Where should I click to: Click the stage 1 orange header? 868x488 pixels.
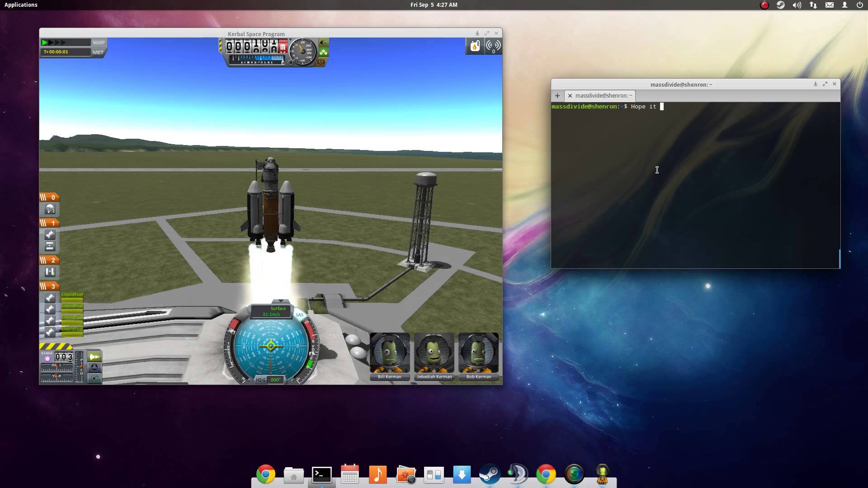[x=49, y=223]
